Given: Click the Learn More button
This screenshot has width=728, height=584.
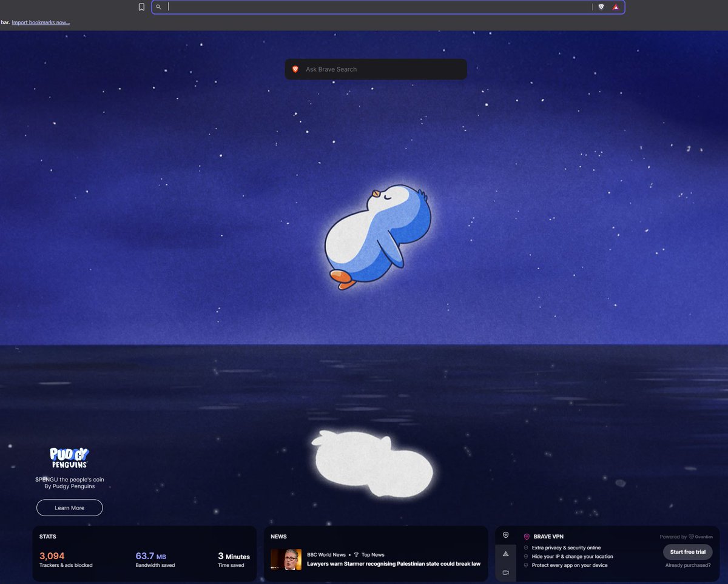Looking at the screenshot, I should pyautogui.click(x=70, y=508).
